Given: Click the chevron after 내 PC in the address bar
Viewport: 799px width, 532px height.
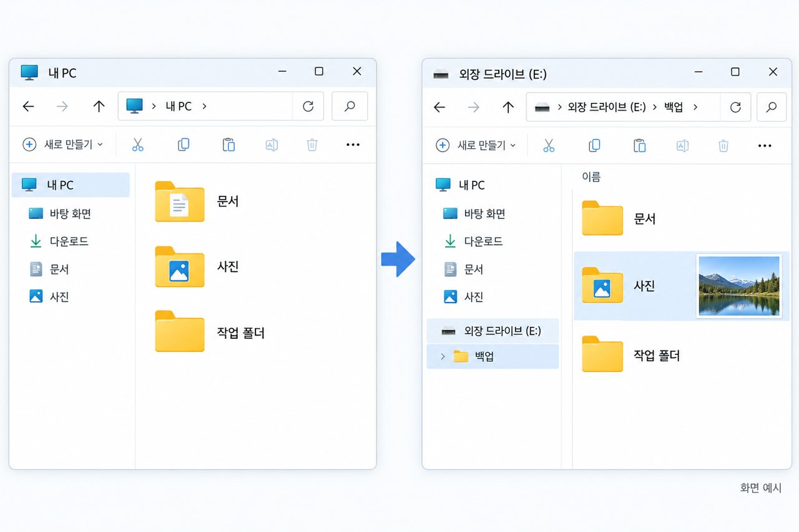Looking at the screenshot, I should [203, 106].
